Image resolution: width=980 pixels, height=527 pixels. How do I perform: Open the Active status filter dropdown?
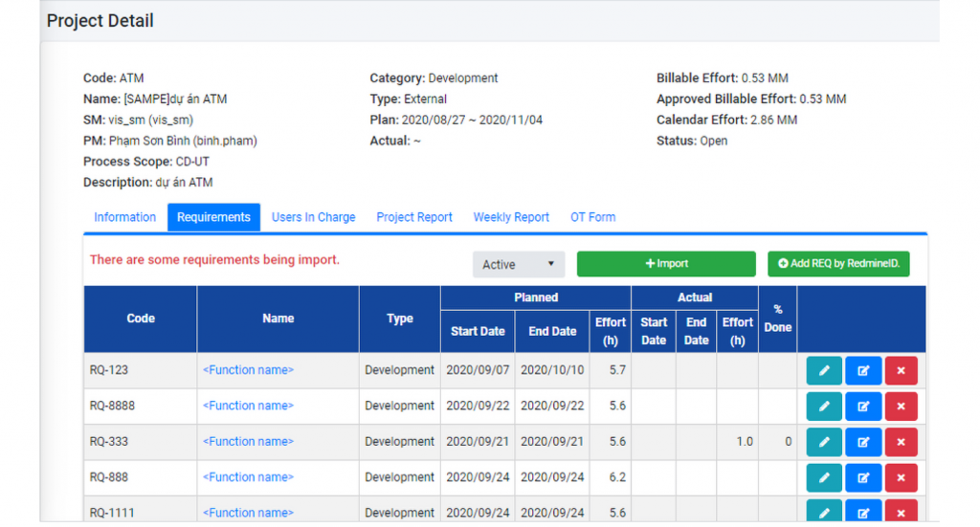[x=518, y=264]
